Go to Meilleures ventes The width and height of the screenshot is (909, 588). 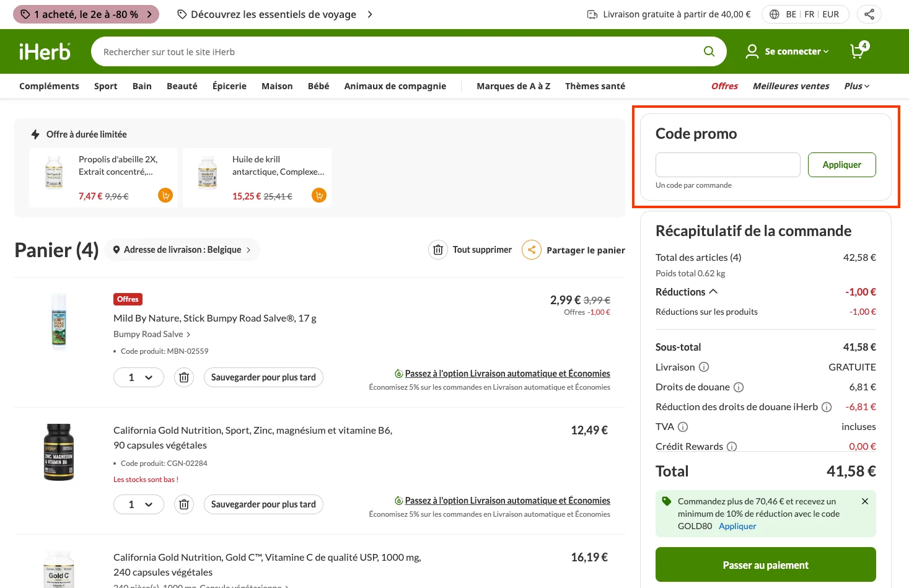[791, 86]
